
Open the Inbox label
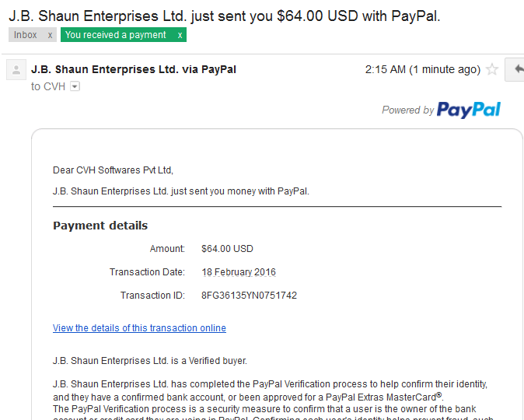[26, 35]
